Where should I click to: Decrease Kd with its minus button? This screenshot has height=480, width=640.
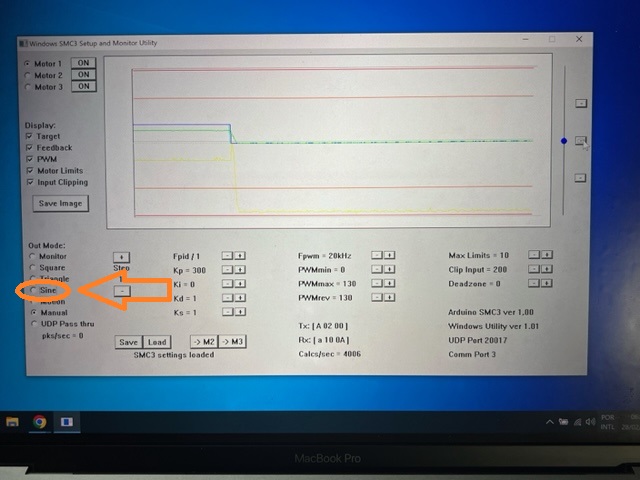click(228, 298)
